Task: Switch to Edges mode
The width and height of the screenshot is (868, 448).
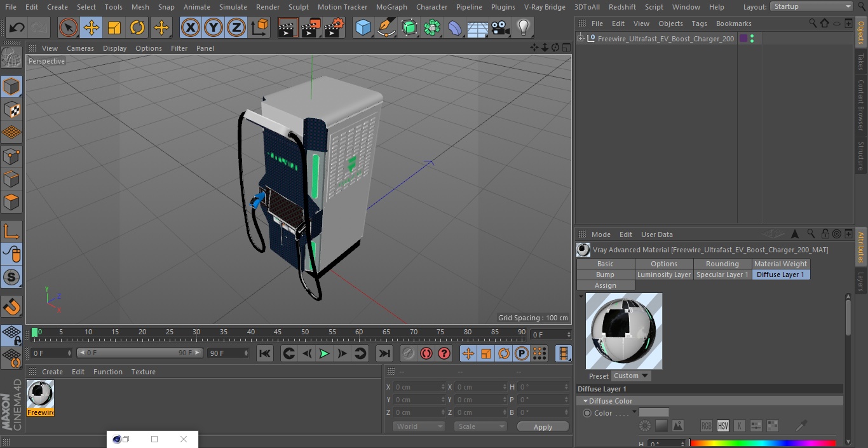Action: (x=11, y=179)
